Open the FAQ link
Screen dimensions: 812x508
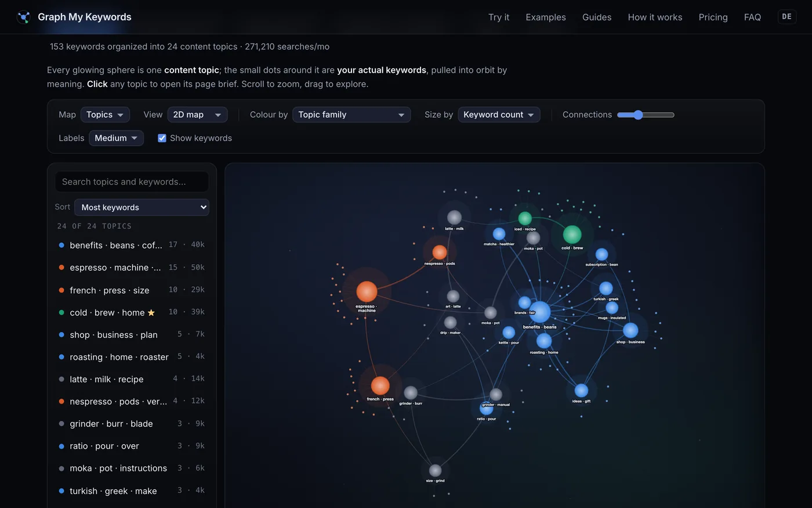[x=752, y=17]
